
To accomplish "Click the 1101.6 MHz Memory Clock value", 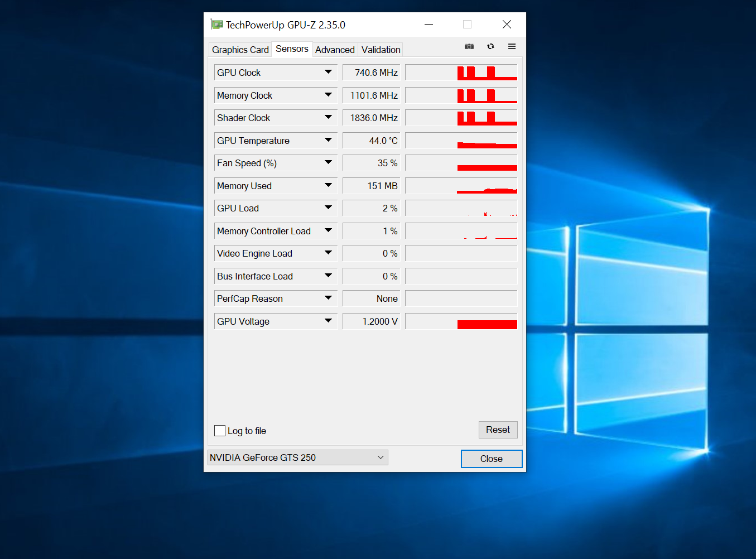I will pos(372,95).
